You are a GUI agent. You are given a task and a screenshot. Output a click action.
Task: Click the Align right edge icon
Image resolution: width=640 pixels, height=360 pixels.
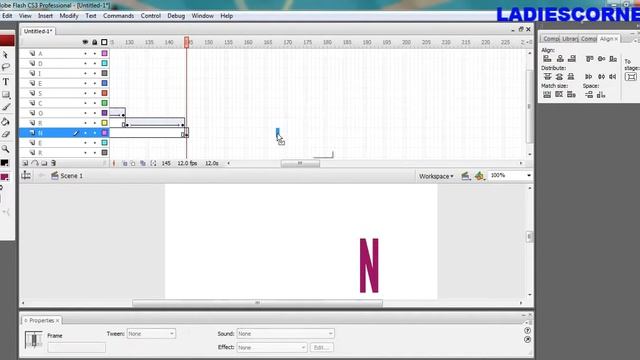coord(572,59)
